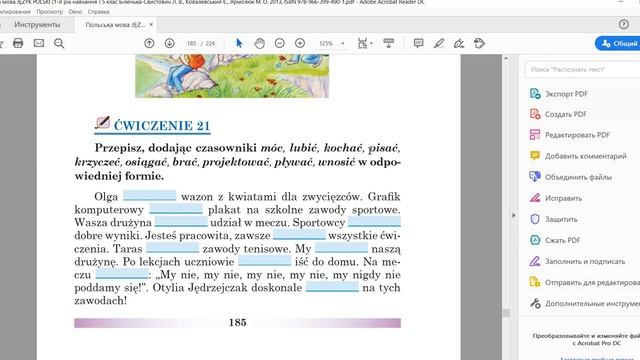The image size is (640, 360).
Task: Open the Help question mark icon
Action: [x=624, y=24]
